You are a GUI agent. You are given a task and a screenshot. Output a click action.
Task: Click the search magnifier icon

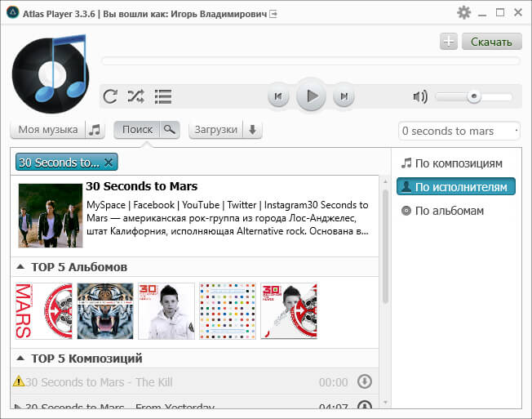[x=170, y=130]
